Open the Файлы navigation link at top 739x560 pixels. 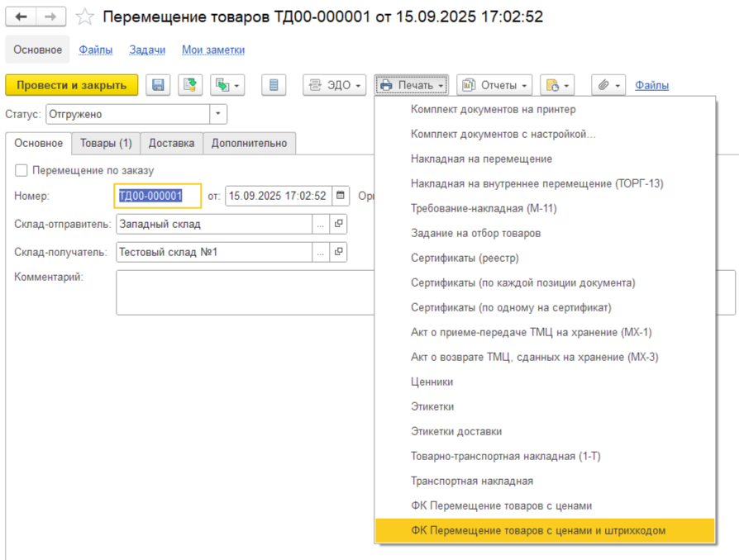tap(96, 50)
